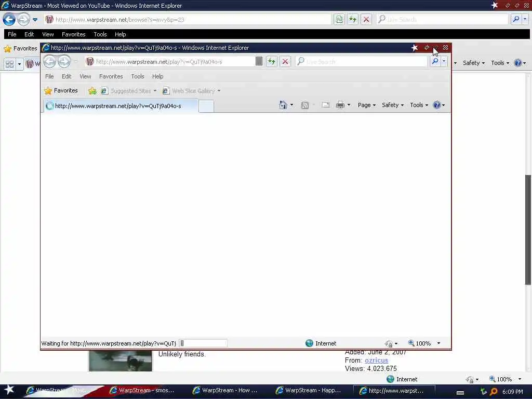Open View menu in main WarpStream window
The image size is (532, 399).
point(48,34)
